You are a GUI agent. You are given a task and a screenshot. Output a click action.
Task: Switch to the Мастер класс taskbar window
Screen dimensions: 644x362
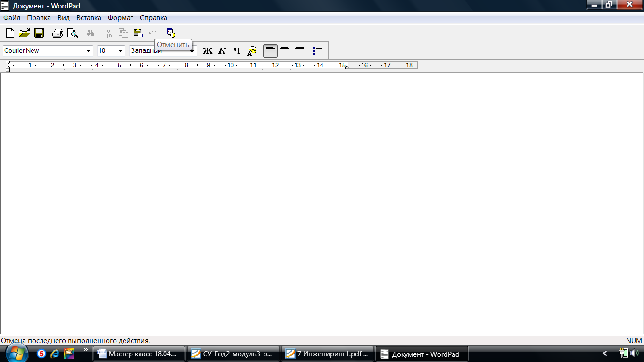tap(139, 354)
